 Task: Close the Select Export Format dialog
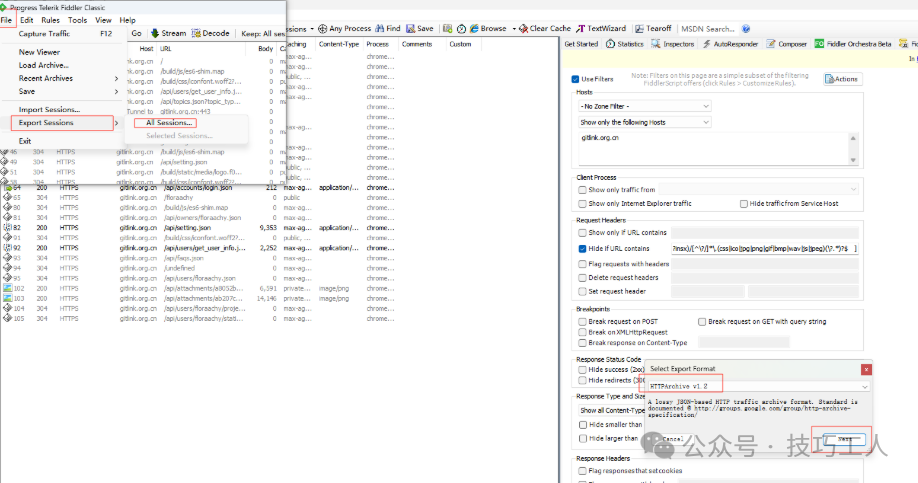[x=866, y=369]
